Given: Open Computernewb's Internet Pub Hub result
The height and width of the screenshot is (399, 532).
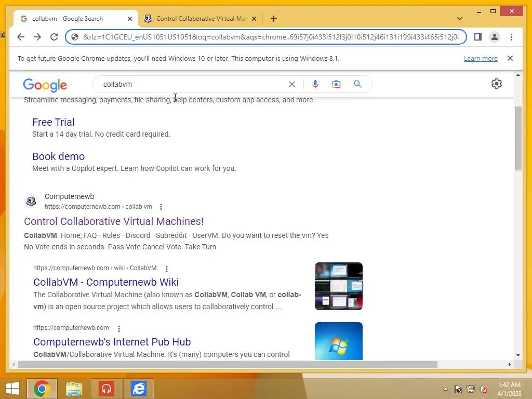Looking at the screenshot, I should [x=112, y=342].
